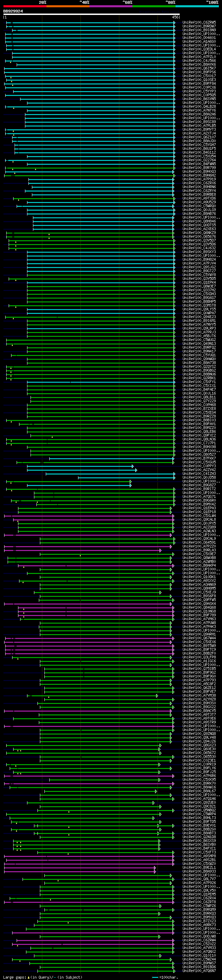Viewport: 222px width, 980px height.
Task: Select the label UniRef100_B9SC89
Action: click(x=199, y=122)
